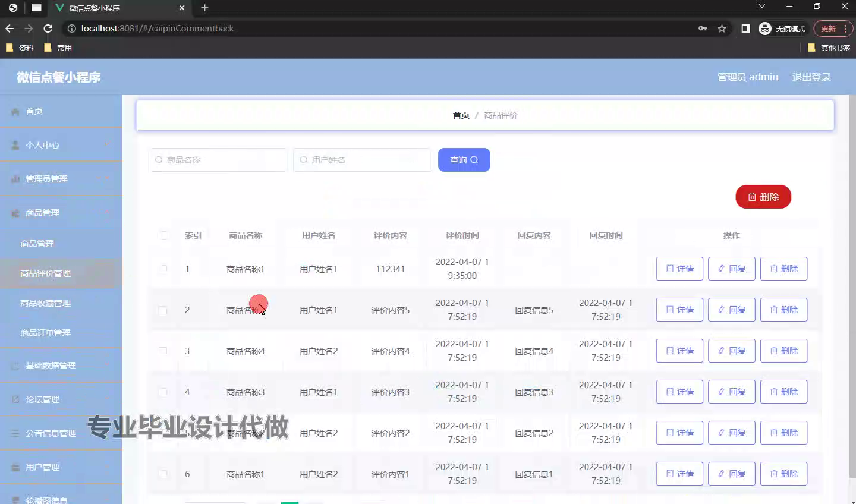
Task: Click 退出登录 to log out
Action: click(x=811, y=77)
